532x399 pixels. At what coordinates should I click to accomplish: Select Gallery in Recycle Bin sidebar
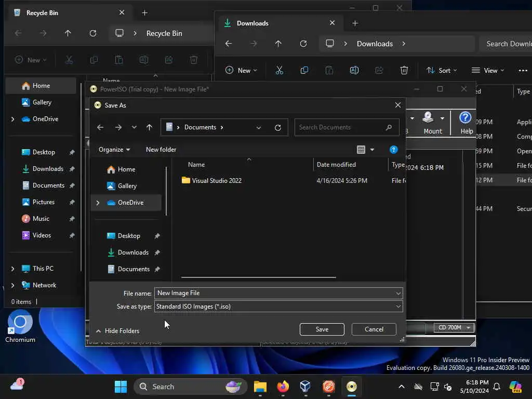41,102
